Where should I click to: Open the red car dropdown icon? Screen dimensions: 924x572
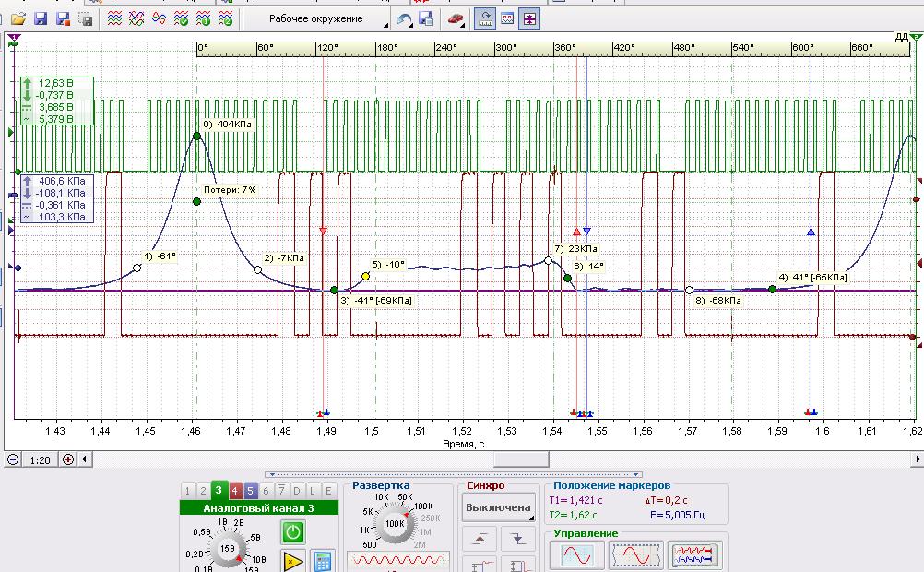click(x=456, y=18)
